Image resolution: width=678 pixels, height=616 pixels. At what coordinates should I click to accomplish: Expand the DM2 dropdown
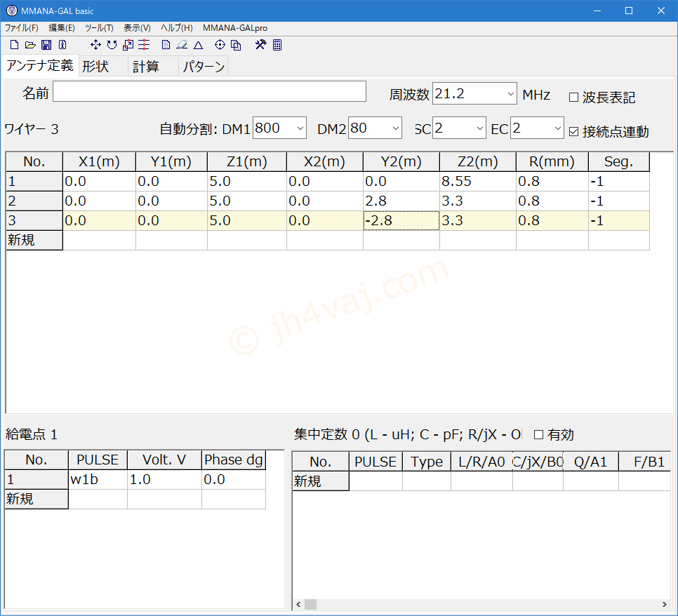point(395,128)
